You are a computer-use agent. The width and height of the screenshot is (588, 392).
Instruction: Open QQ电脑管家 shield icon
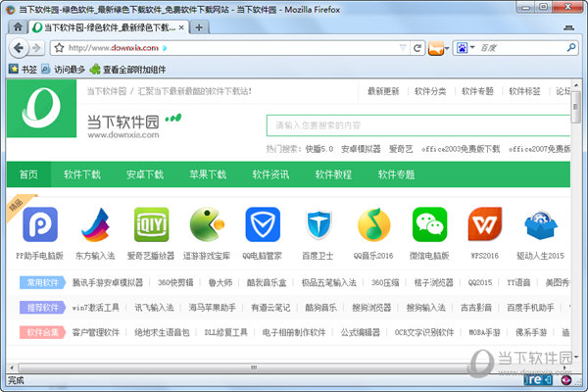pyautogui.click(x=263, y=224)
